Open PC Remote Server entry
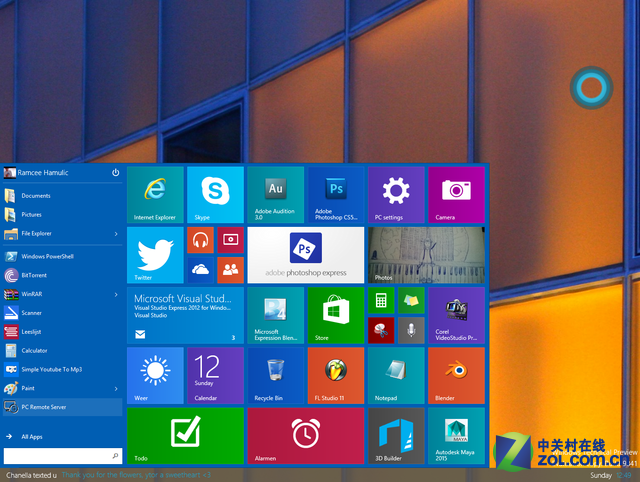The width and height of the screenshot is (640, 482). 62,407
